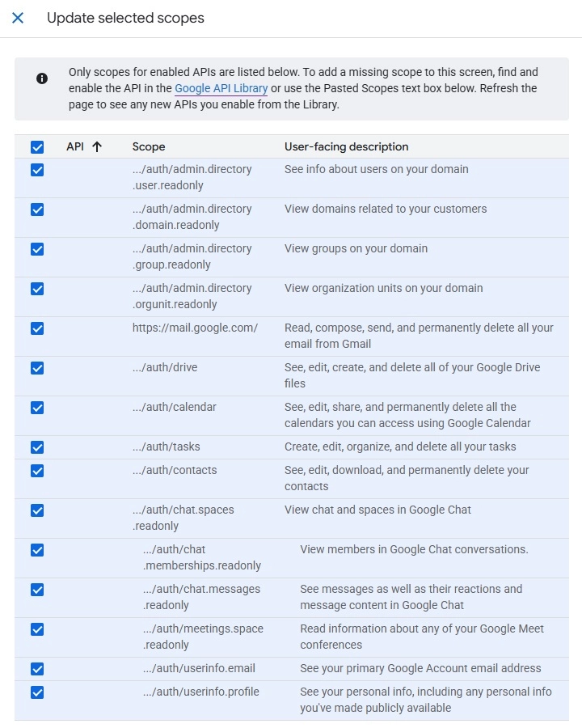Screen dimensions: 582x728
Task: Click the https://mail.google.com/ scope text
Action: click(195, 328)
